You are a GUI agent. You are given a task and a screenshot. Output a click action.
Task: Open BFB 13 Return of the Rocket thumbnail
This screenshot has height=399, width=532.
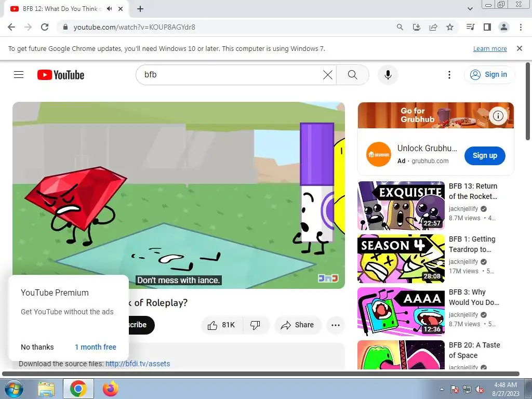pyautogui.click(x=401, y=206)
